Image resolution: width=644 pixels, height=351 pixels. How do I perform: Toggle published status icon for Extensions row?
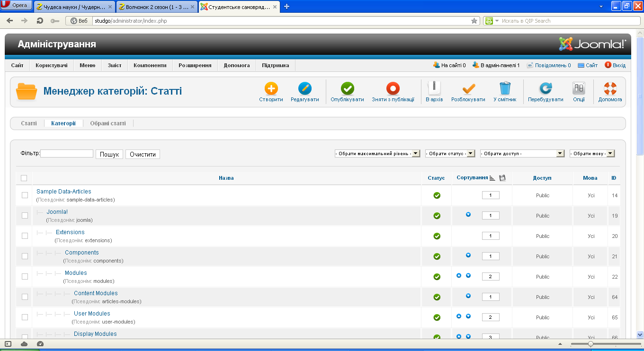click(437, 236)
